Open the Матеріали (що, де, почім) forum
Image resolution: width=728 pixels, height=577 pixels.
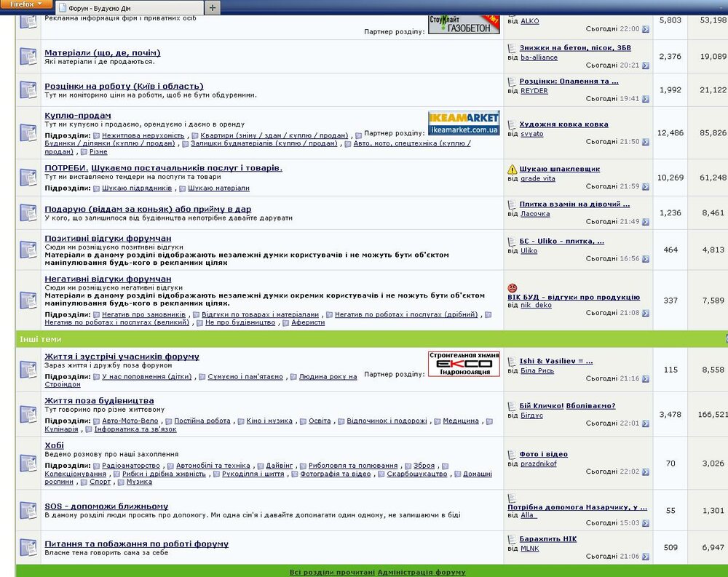pos(103,52)
